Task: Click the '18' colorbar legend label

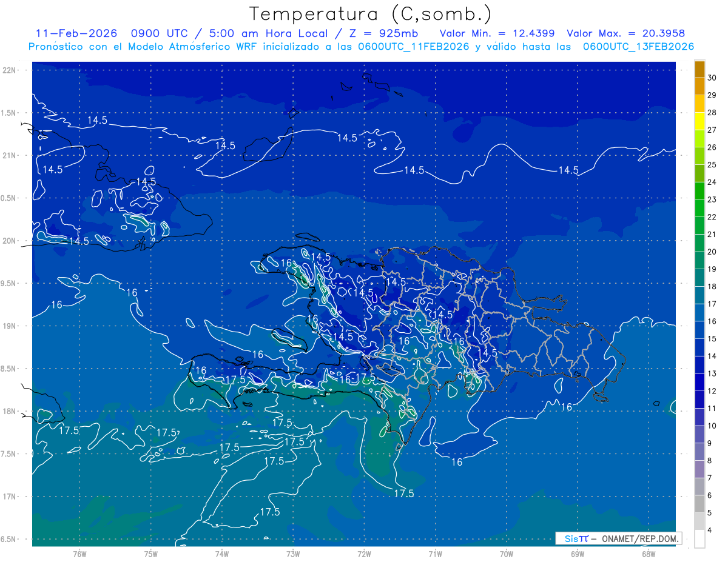Action: [x=712, y=287]
